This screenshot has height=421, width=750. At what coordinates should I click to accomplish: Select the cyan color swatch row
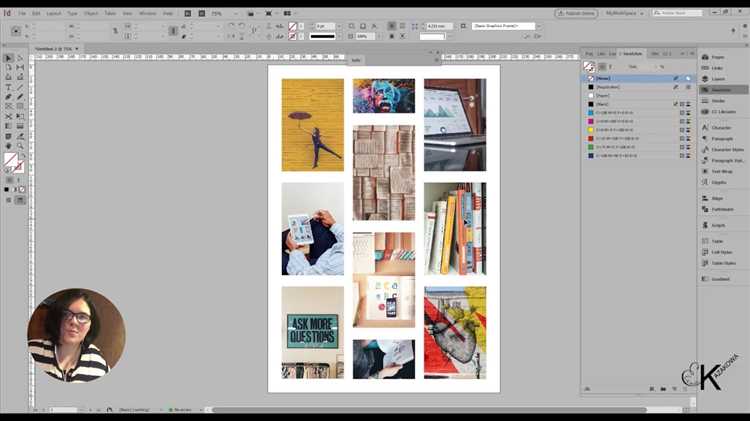(638, 113)
